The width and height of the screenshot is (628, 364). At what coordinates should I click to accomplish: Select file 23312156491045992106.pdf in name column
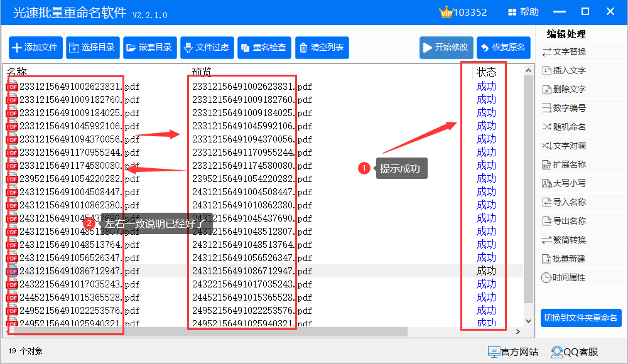pos(79,126)
